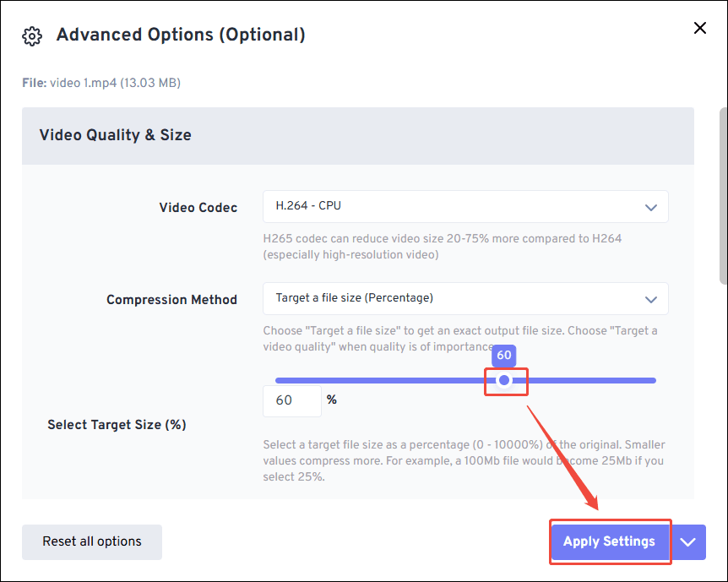Click the percent symbol next to target size field
728x582 pixels.
[332, 400]
